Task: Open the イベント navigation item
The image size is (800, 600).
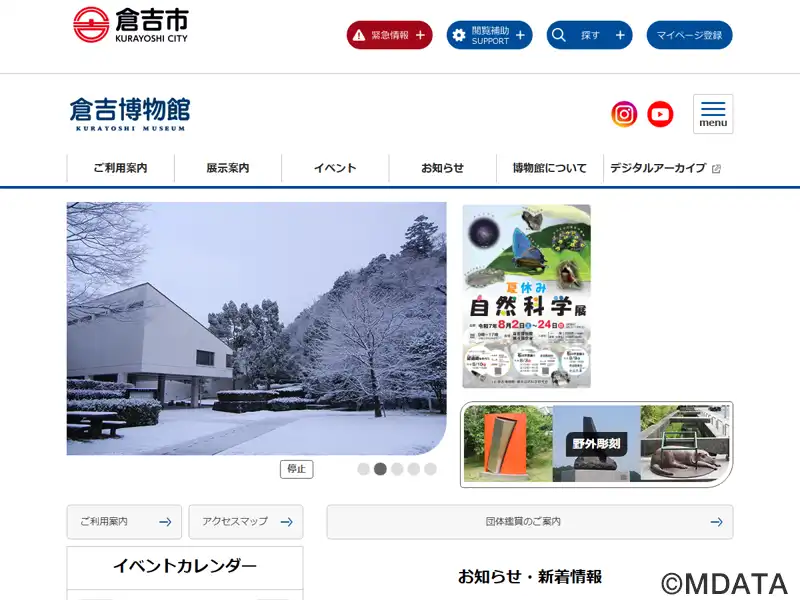Action: click(x=335, y=168)
